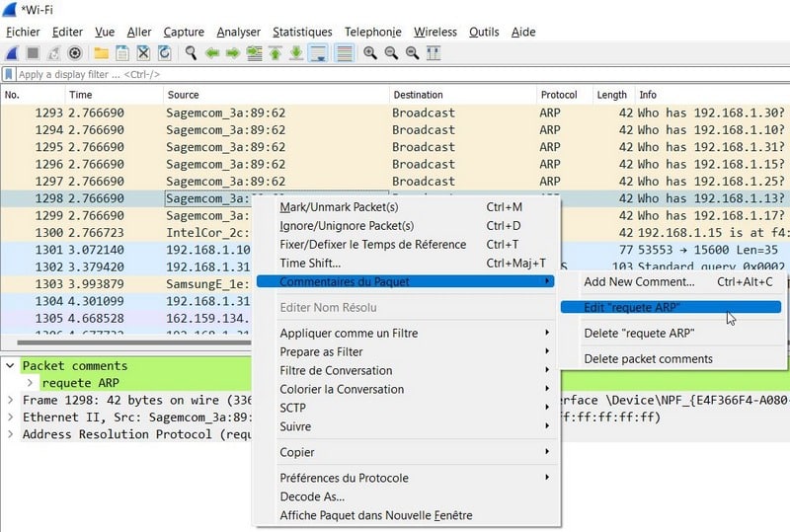Start capture with the shark fin icon
790x532 pixels.
point(12,53)
